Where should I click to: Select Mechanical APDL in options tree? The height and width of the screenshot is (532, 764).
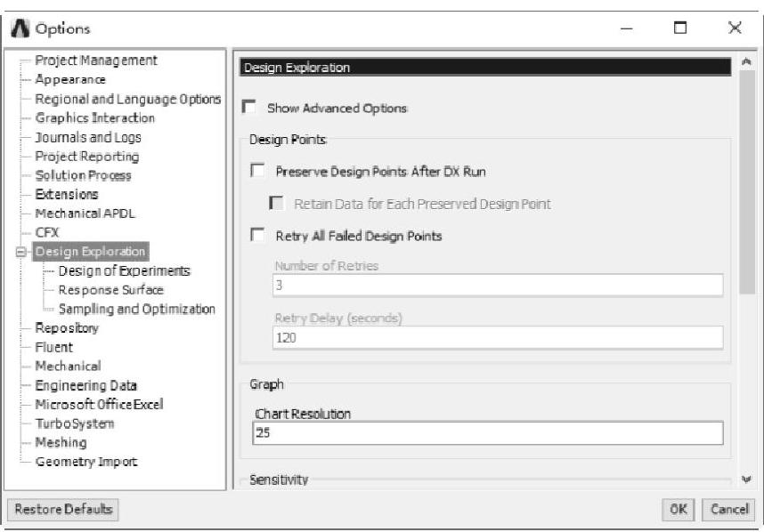pyautogui.click(x=85, y=214)
